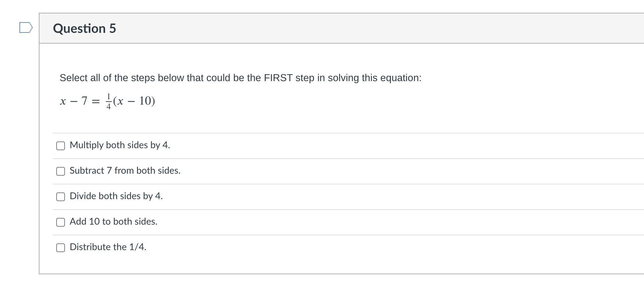644x291 pixels.
Task: Flag Question 5 with bookmark icon
Action: point(26,27)
